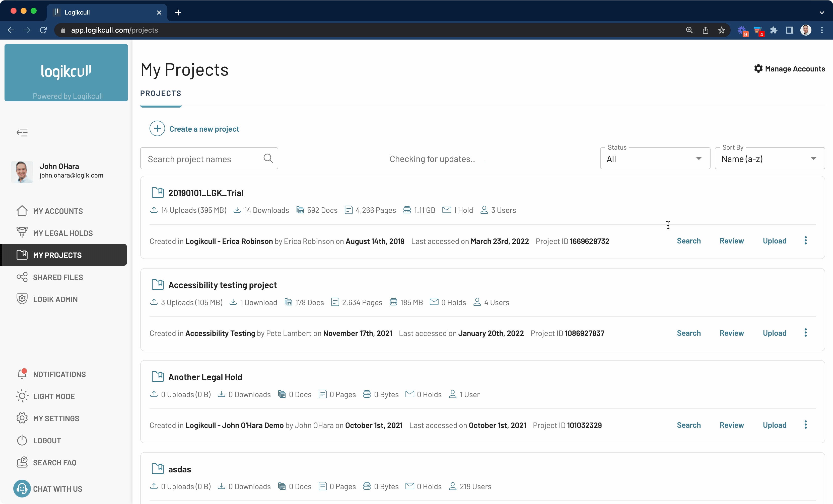Click Upload for 20190101_LGK_Trial project

click(x=775, y=241)
